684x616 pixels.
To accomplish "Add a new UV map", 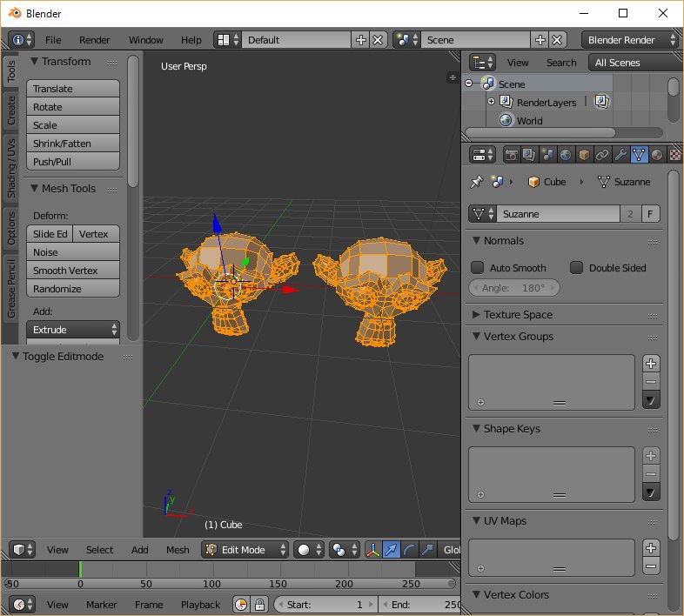I will (651, 548).
